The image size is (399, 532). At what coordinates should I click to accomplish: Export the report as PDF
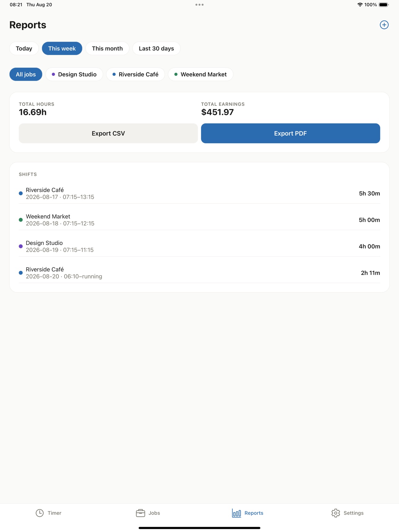(x=290, y=133)
